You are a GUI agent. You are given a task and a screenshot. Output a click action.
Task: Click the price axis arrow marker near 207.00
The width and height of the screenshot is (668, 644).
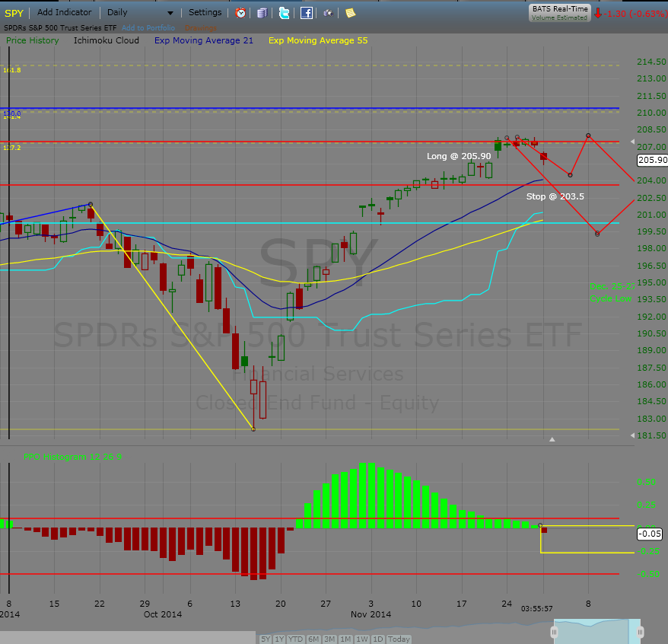[632, 142]
